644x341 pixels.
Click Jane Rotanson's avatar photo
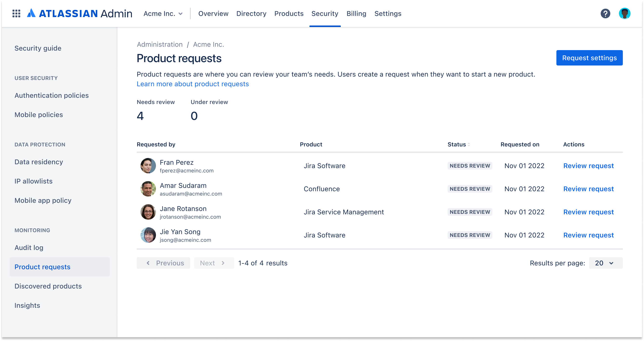148,212
